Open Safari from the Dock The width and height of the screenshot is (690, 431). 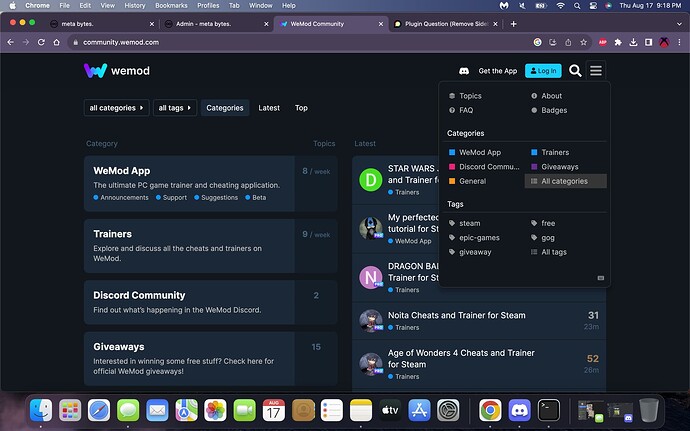(99, 410)
